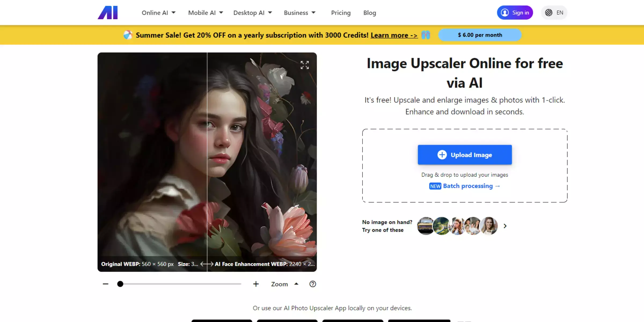
Task: Expand the Mobile AI dropdown menu
Action: 204,12
